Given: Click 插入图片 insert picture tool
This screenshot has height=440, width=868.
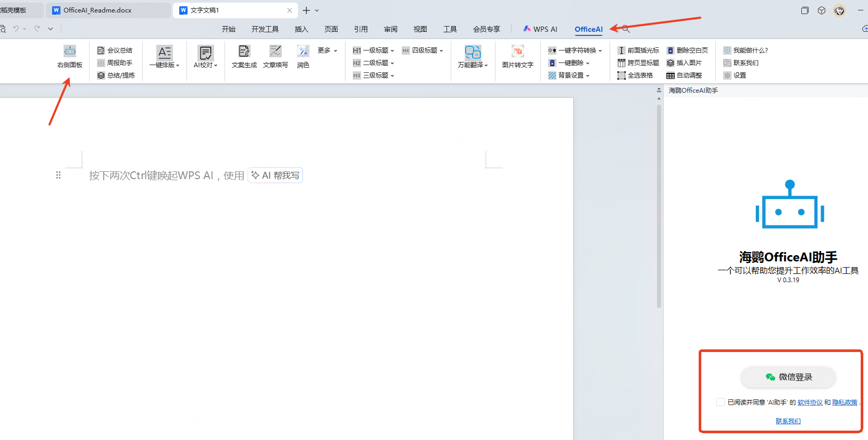Looking at the screenshot, I should click(684, 63).
